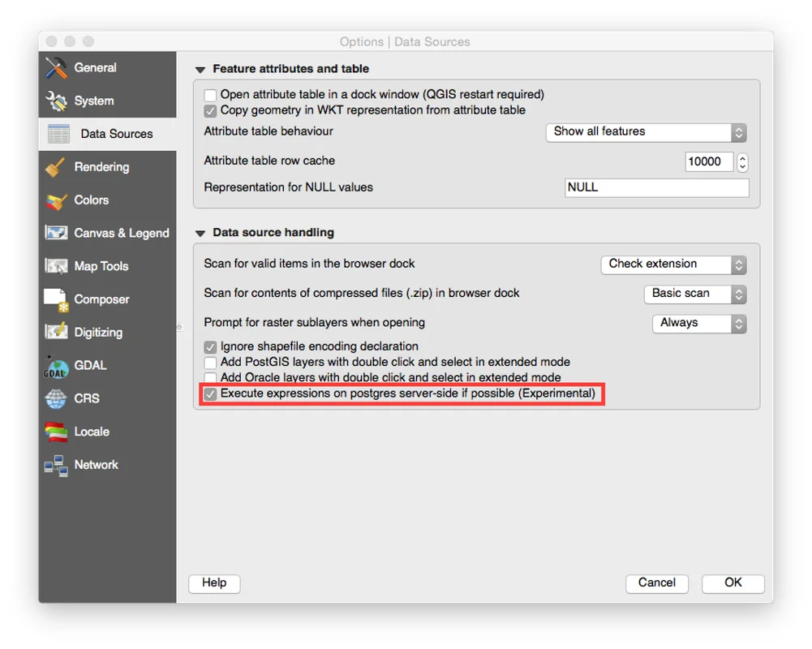Open the Check extension scan dropdown
Image resolution: width=812 pixels, height=649 pixels.
pos(672,264)
